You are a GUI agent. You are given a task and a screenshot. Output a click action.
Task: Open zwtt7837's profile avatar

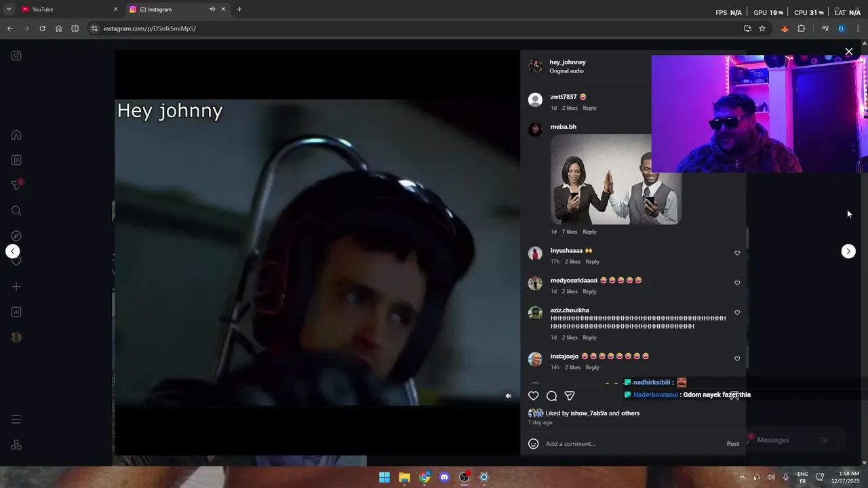[x=536, y=100]
